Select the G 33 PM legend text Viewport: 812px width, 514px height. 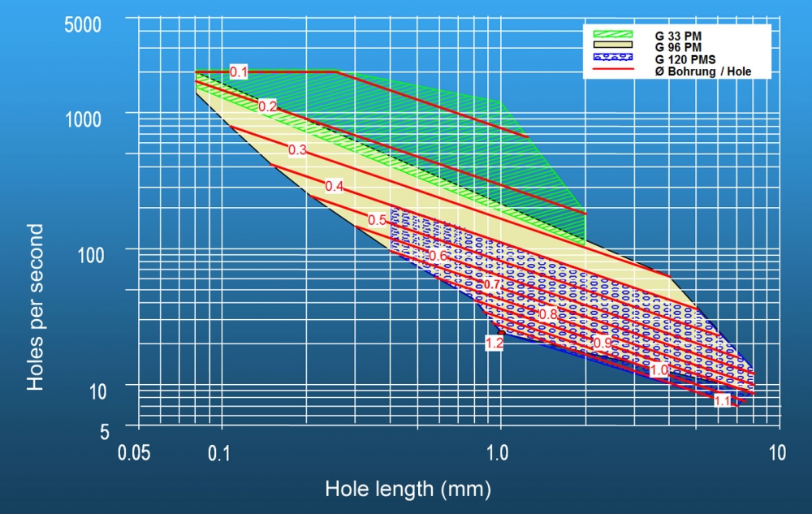(x=679, y=37)
